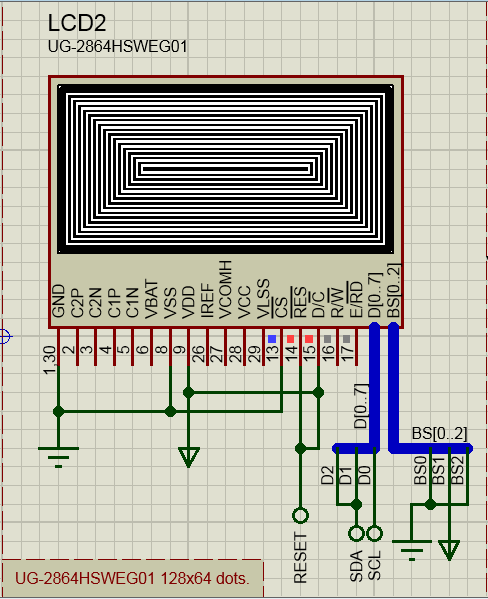Select the RESET terminal circle
The height and width of the screenshot is (599, 488).
pos(301,515)
